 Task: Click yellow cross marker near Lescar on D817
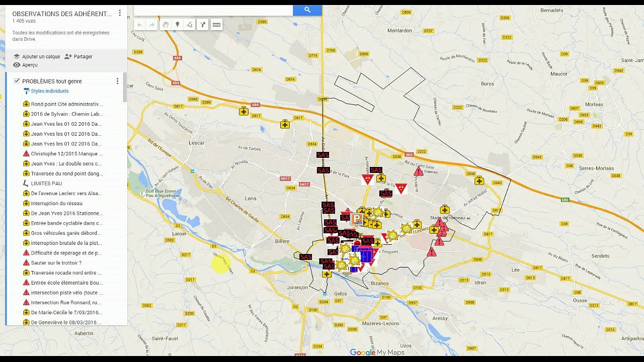pyautogui.click(x=244, y=111)
